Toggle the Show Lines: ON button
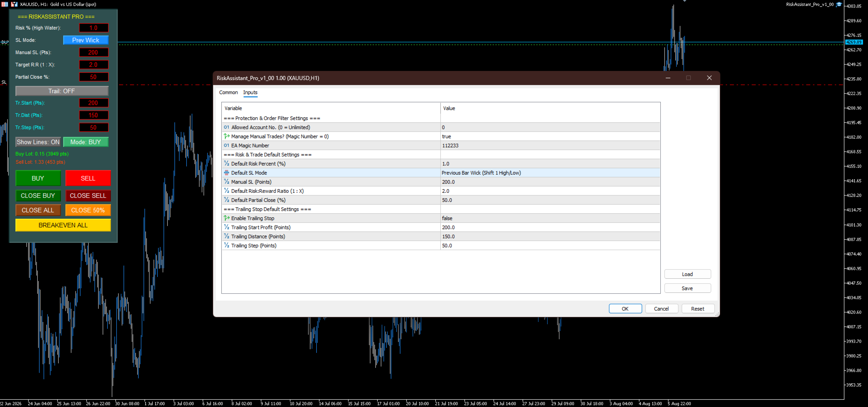 click(x=38, y=142)
